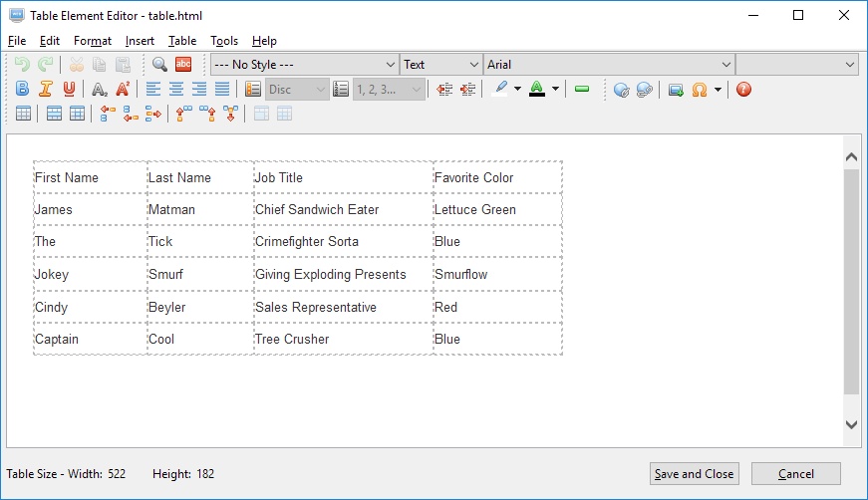The image size is (868, 500).
Task: Click the bulleted list icon
Action: [253, 89]
